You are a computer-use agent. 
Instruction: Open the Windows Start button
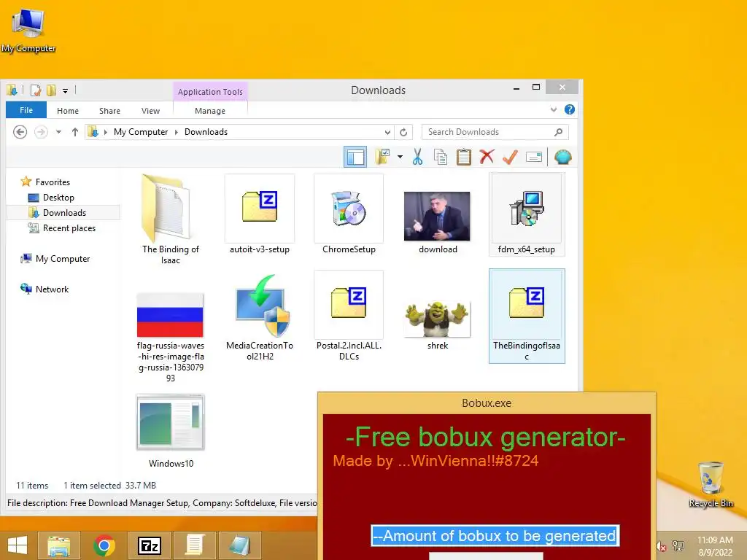pyautogui.click(x=18, y=545)
